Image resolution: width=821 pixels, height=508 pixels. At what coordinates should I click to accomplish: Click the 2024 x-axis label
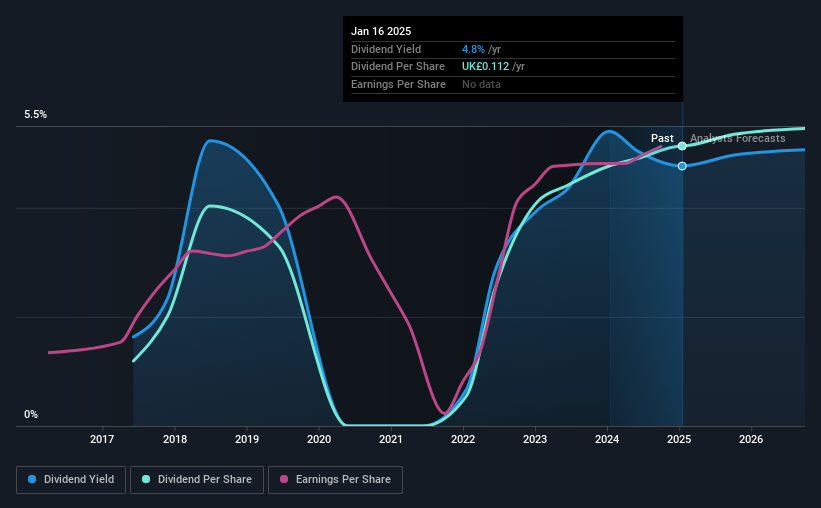607,439
